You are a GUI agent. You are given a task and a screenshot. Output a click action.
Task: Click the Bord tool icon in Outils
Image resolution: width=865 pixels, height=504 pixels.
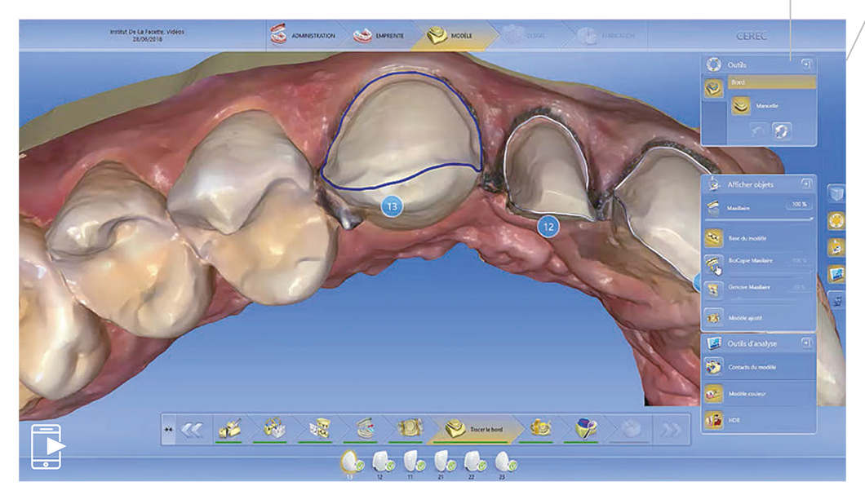[714, 90]
